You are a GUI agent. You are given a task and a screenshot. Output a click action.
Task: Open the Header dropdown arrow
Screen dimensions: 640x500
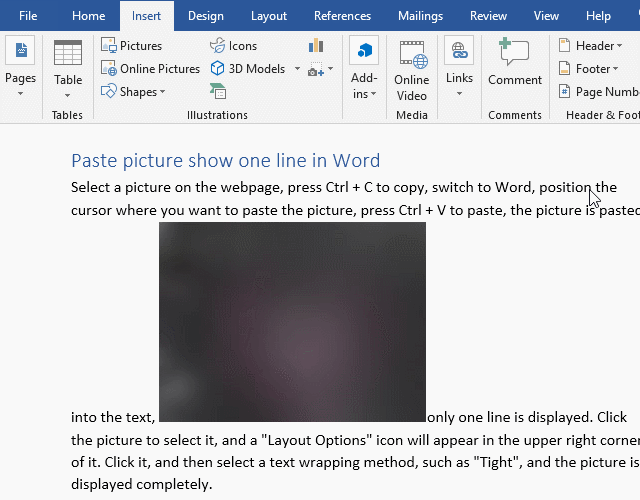click(x=620, y=46)
